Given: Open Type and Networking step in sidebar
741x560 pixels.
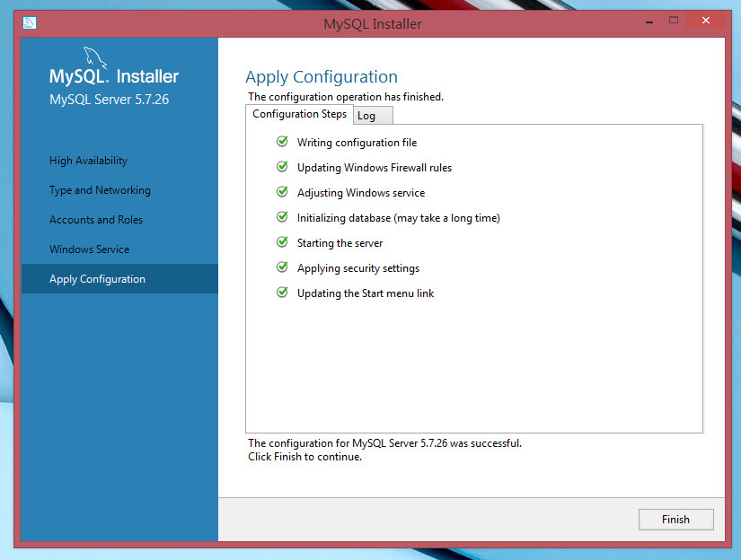Looking at the screenshot, I should pos(100,190).
